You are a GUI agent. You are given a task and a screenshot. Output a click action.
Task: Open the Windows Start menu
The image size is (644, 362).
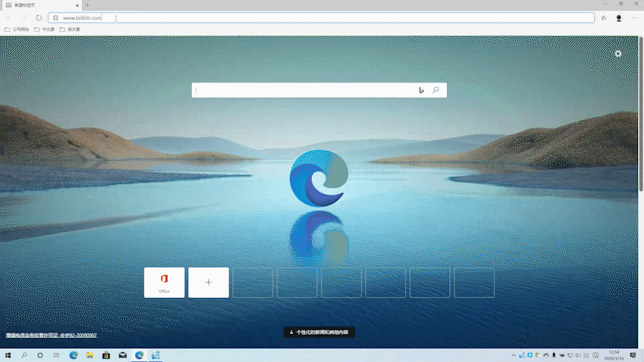click(x=8, y=355)
